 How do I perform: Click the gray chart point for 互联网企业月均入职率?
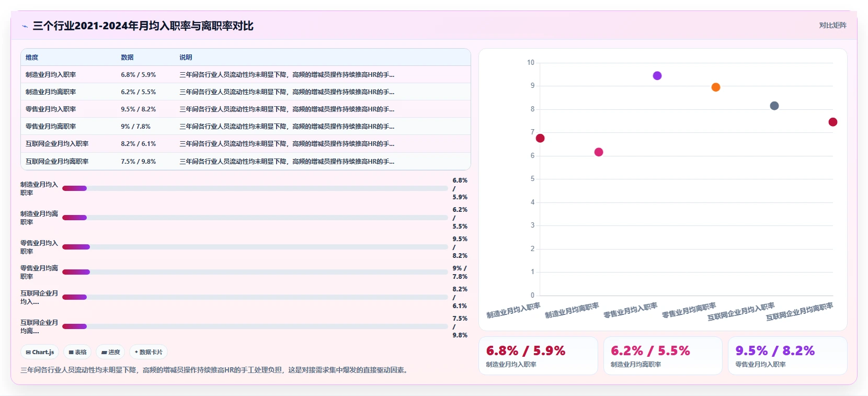(774, 106)
